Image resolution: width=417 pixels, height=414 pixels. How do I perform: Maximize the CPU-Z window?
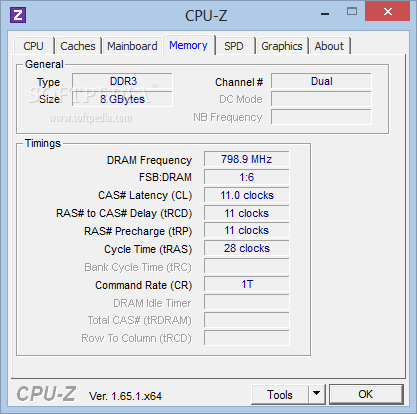(x=352, y=12)
